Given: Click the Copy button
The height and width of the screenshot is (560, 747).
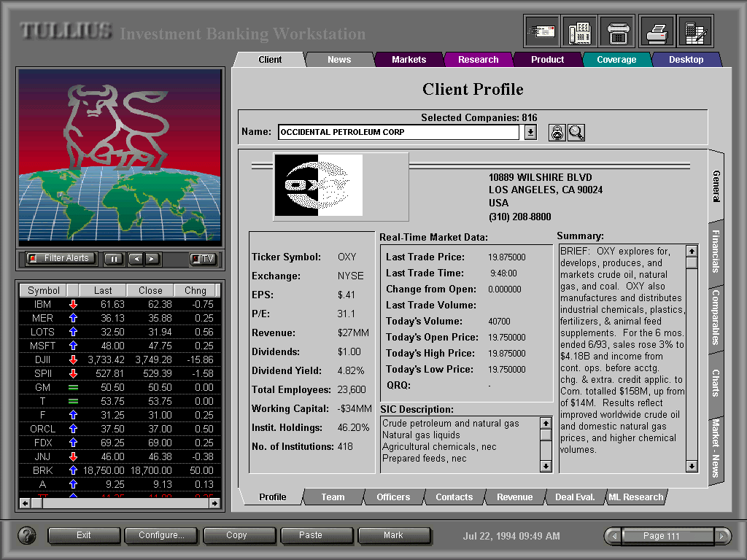Looking at the screenshot, I should 239,535.
